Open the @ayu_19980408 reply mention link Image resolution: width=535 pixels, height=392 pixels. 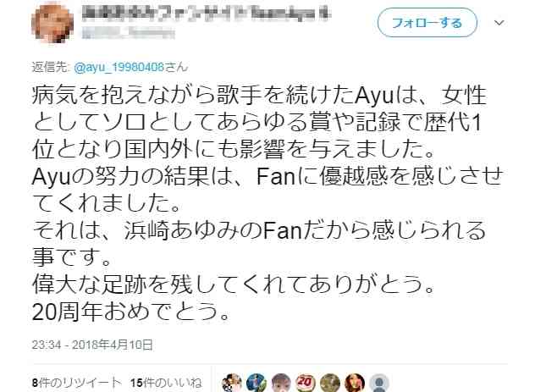point(119,67)
